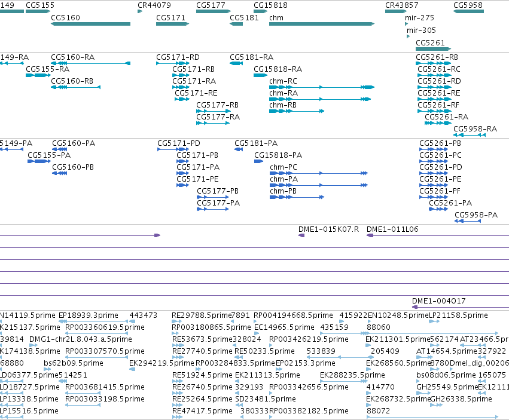Viewport: 509px width, 420px height.
Task: Select the RE50233.5prime EST label
Action: tap(264, 351)
